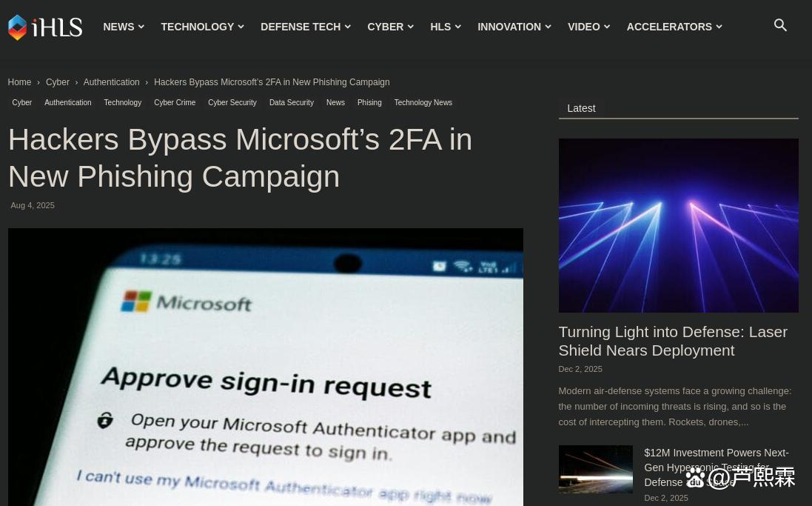Open the HLS menu label
The height and width of the screenshot is (506, 812).
[440, 27]
